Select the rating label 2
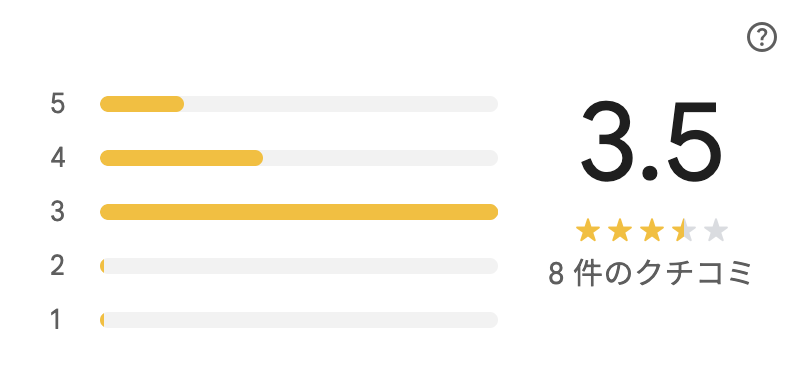Screen dimensions: 804x382 pos(58,266)
